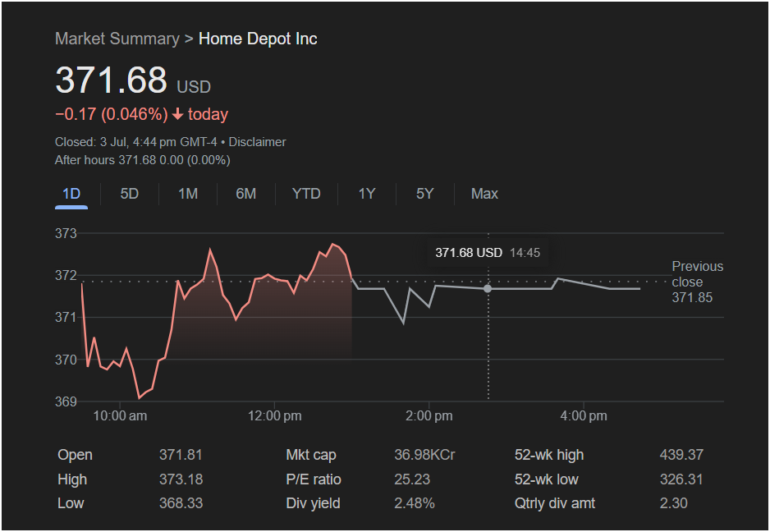Screen dimensions: 770x532
Task: Show the 6M chart tab
Action: coord(246,194)
